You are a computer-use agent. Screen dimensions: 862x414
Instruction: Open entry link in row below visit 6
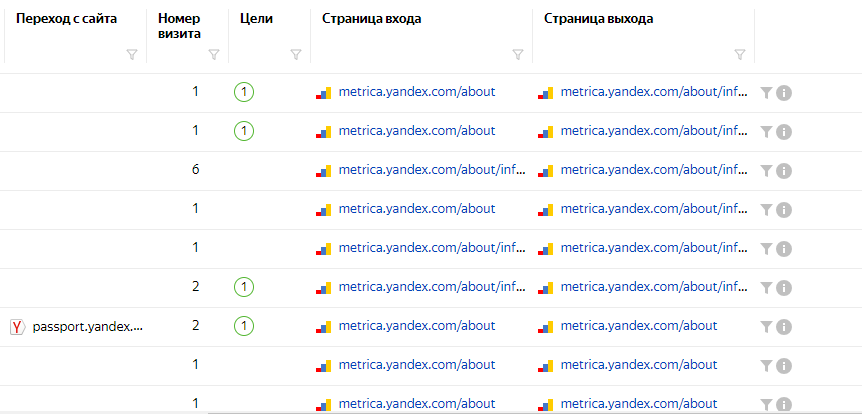(x=417, y=208)
